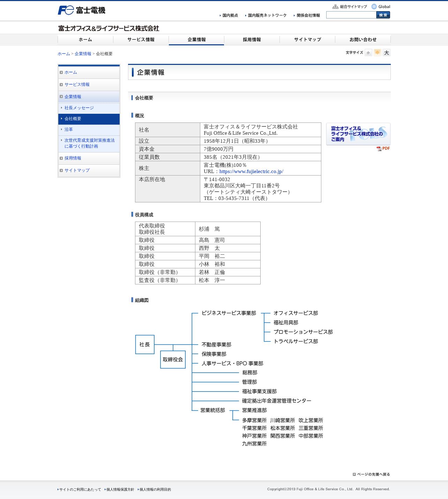
Task: Open the fujielectric.co.jp URL link
Action: (x=251, y=172)
